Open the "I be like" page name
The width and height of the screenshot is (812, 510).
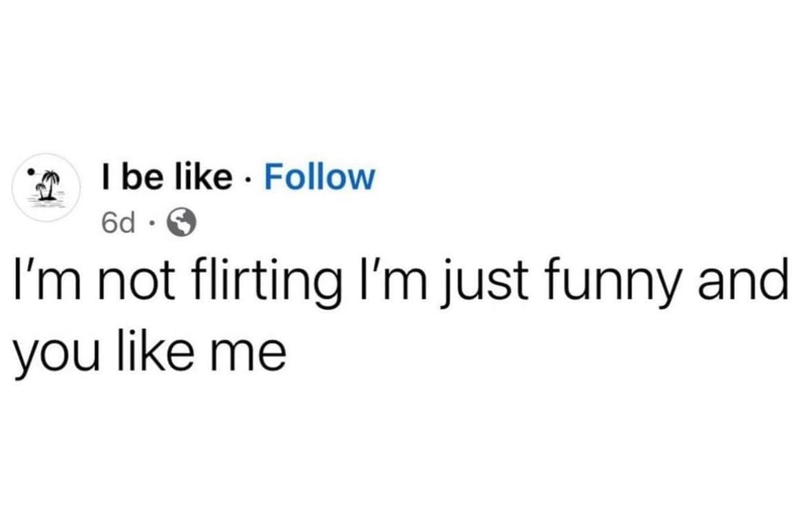coord(166,178)
